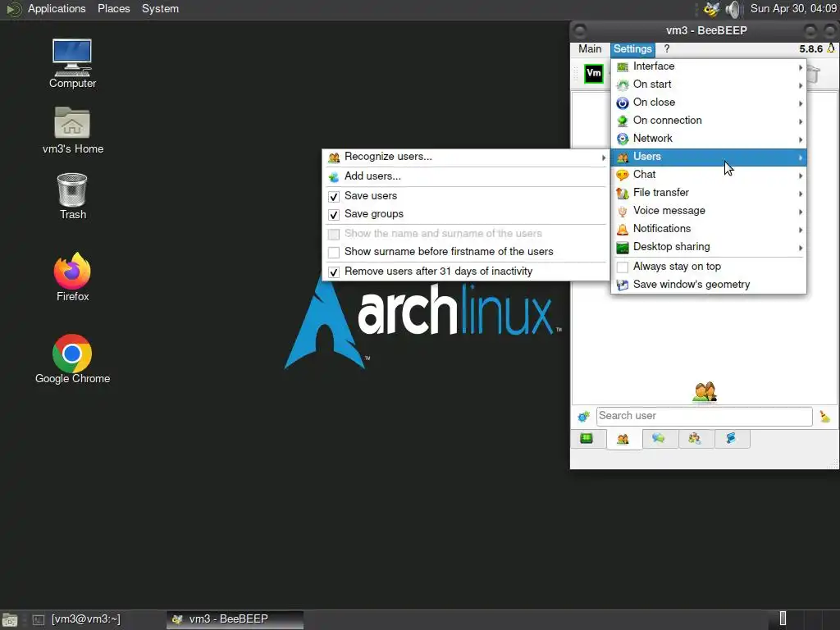Viewport: 840px width, 630px height.
Task: Click the volume speaker tray icon
Action: pyautogui.click(x=733, y=9)
